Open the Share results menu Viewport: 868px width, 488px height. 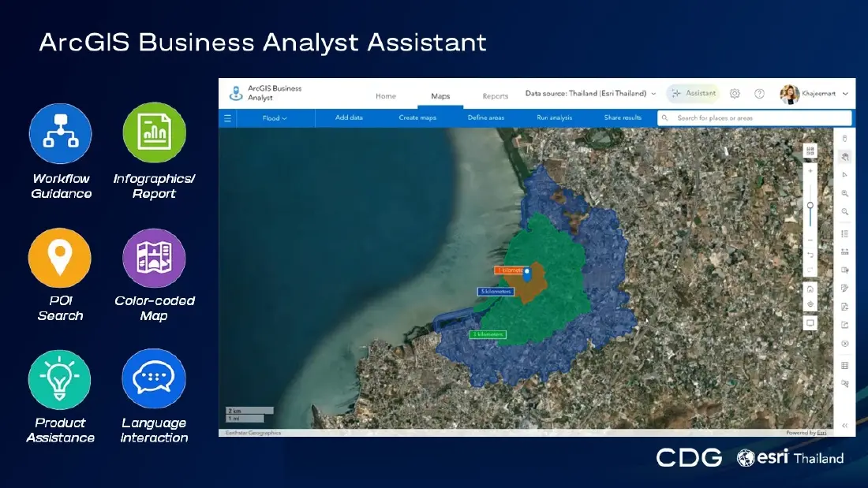[x=623, y=117]
